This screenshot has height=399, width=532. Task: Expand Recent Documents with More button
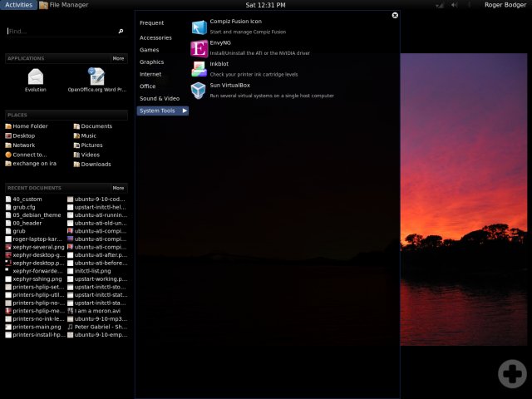tap(118, 188)
